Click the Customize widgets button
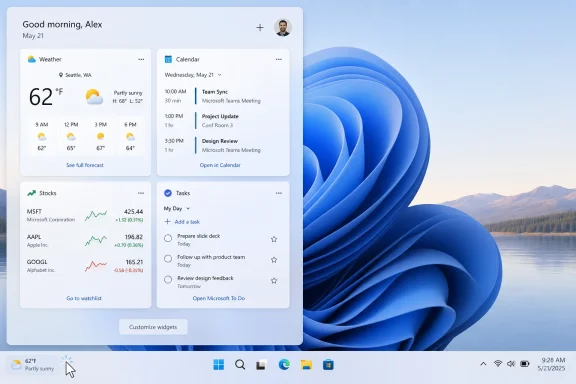The height and width of the screenshot is (384, 576). [x=153, y=327]
